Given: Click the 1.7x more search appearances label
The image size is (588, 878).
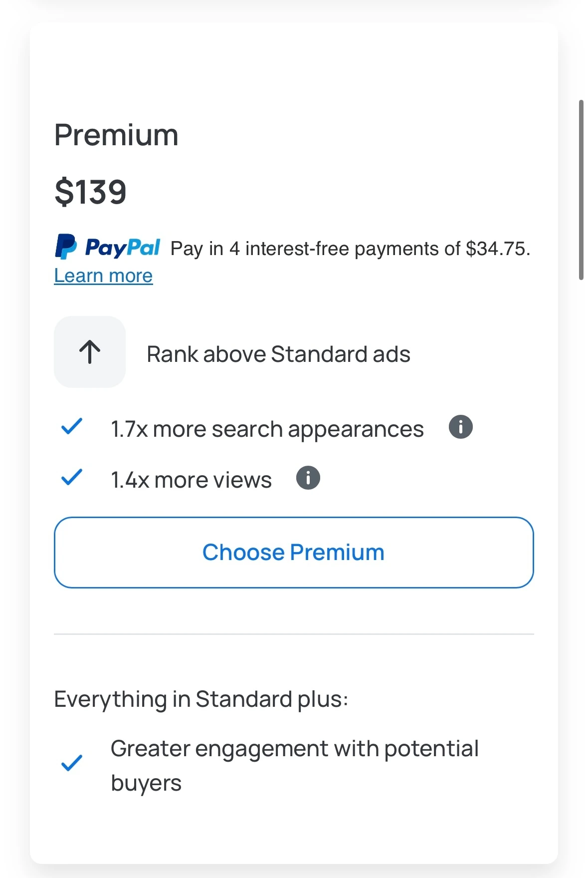Looking at the screenshot, I should (x=267, y=429).
